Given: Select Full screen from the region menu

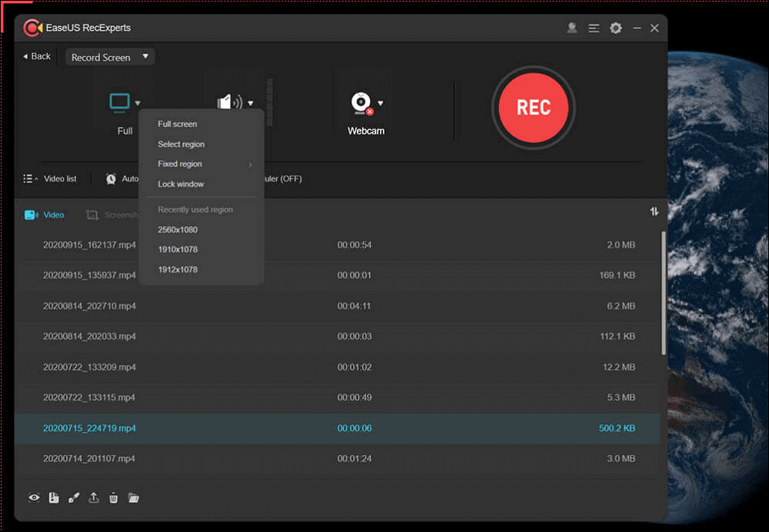Looking at the screenshot, I should click(178, 124).
